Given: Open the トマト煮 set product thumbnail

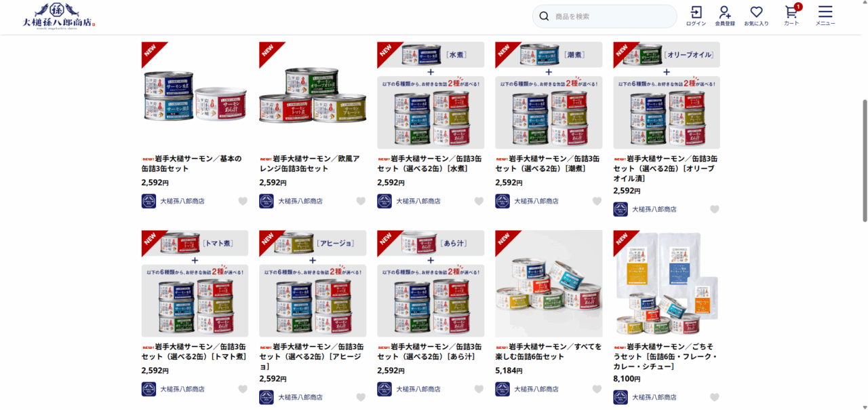Looking at the screenshot, I should click(x=195, y=284).
